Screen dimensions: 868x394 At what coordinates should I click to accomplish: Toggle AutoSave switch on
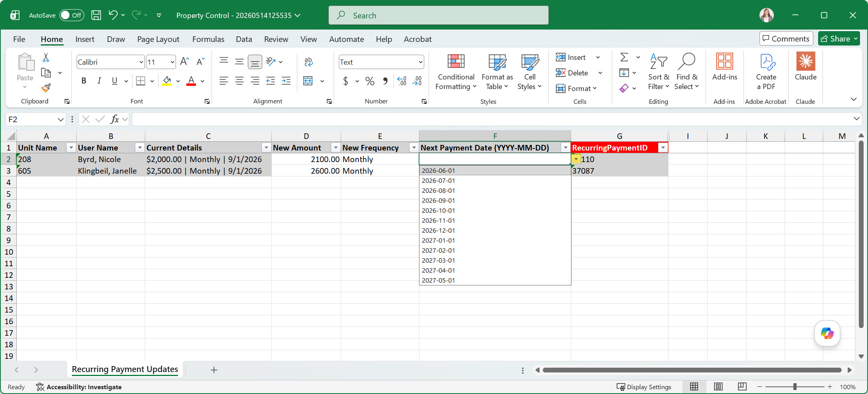(72, 15)
